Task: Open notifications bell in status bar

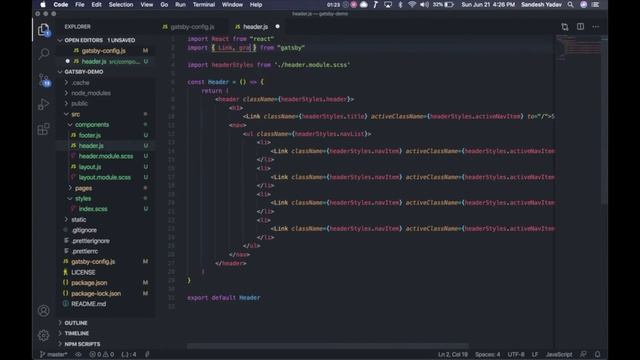Action: coord(597,354)
